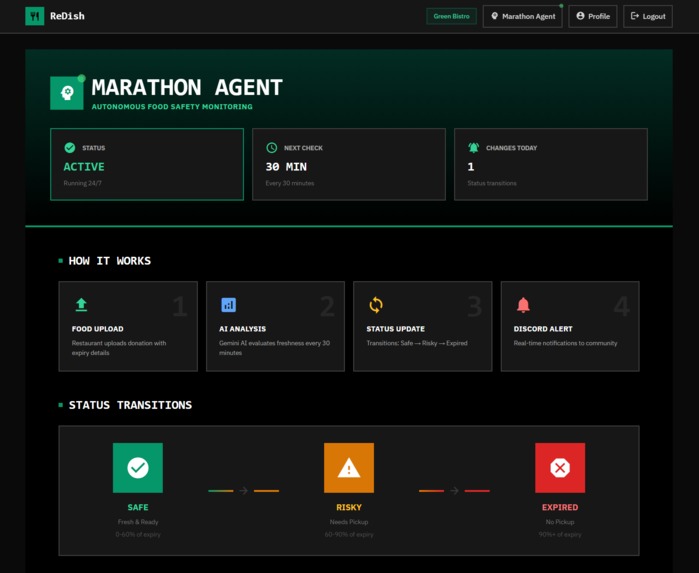699x573 pixels.
Task: Click Transitions Safe Risky Expired description
Action: click(x=417, y=343)
